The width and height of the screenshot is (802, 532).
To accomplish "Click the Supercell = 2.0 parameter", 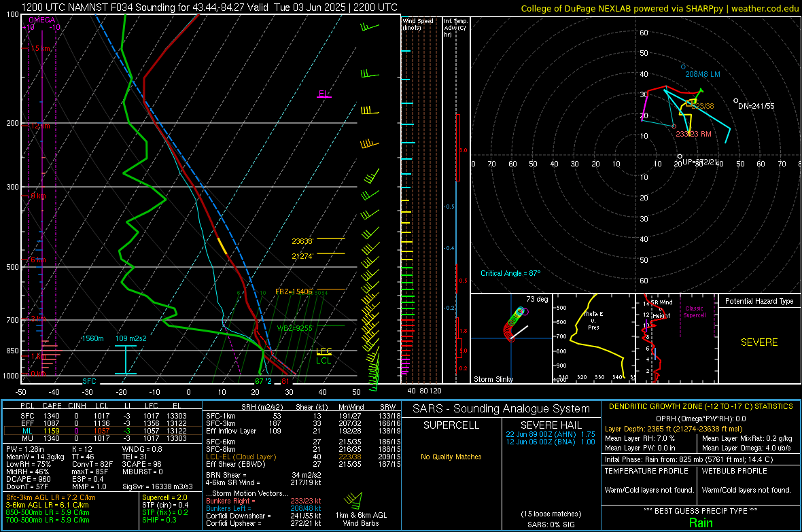I will point(164,498).
